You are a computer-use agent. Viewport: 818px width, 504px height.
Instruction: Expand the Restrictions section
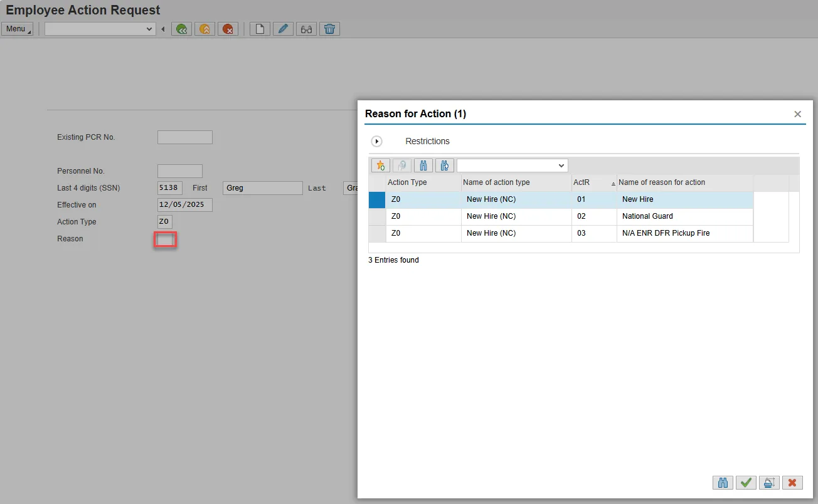pos(377,142)
